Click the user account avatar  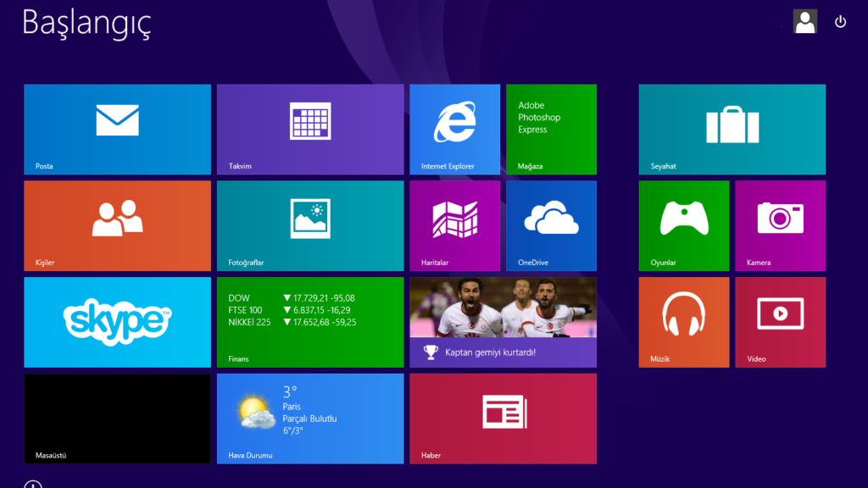point(804,21)
